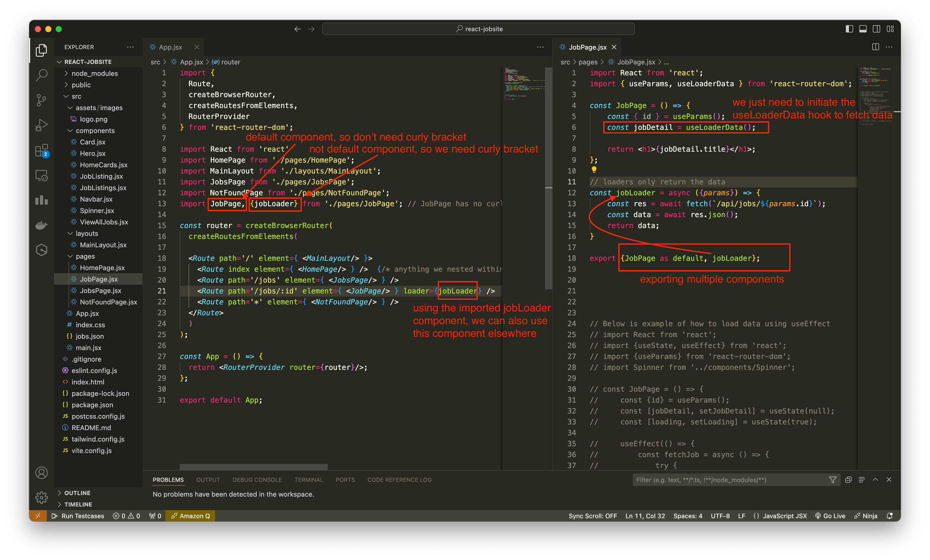Go forward with the navigation arrow
This screenshot has height=560, width=930.
tap(311, 29)
